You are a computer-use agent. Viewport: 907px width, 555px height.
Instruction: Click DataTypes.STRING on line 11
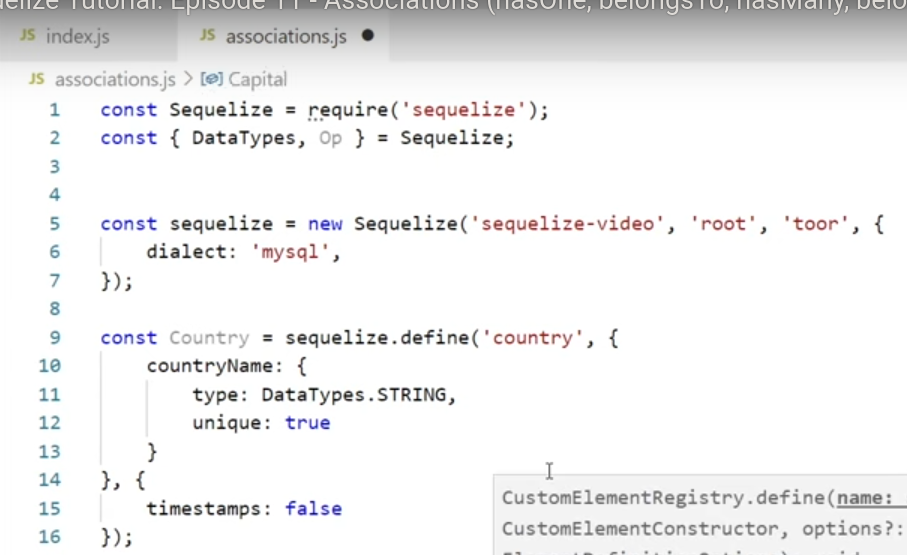point(353,395)
